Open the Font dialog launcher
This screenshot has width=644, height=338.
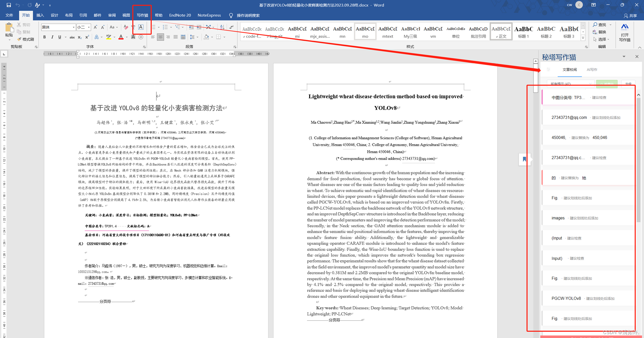(x=144, y=47)
